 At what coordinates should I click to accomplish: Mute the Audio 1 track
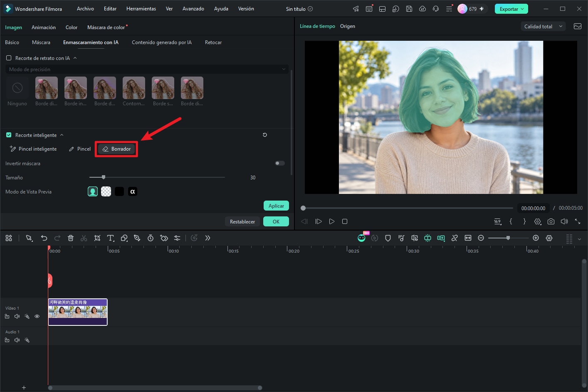tap(17, 340)
